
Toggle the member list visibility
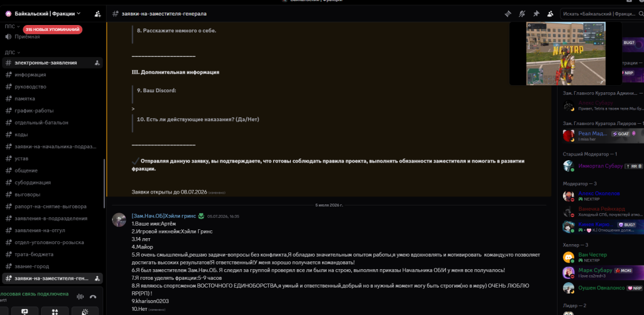click(x=550, y=14)
